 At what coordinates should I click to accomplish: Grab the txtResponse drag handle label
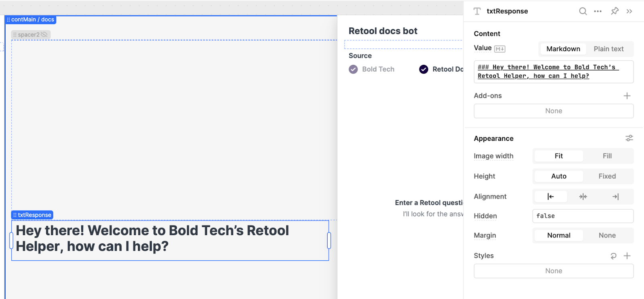point(32,215)
